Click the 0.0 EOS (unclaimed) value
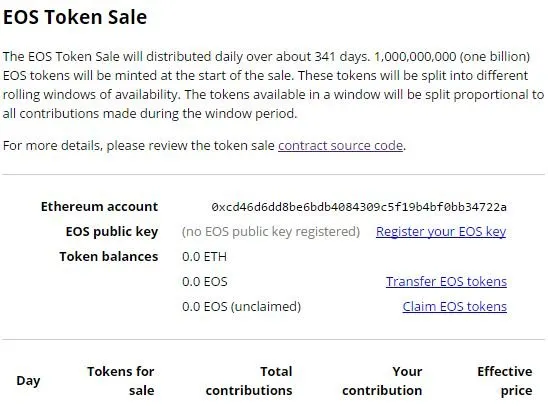 [241, 307]
